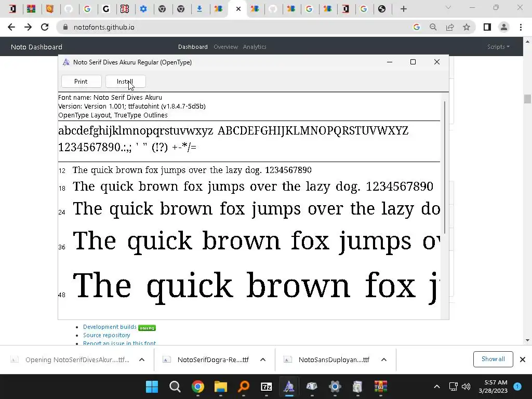Open WinRAR from the taskbar

click(x=381, y=387)
